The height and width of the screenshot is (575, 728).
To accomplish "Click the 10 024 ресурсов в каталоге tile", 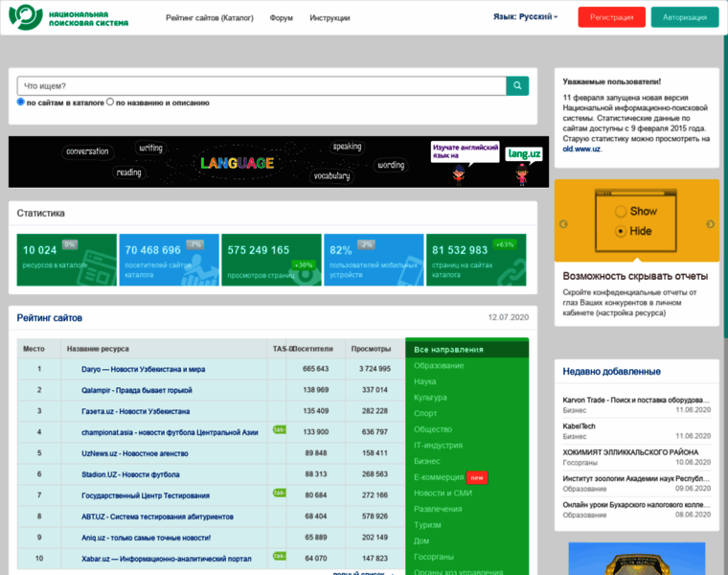I will (66, 260).
